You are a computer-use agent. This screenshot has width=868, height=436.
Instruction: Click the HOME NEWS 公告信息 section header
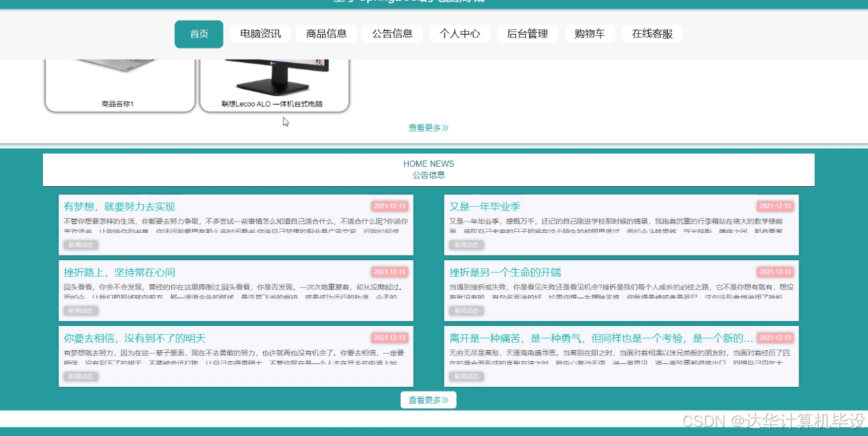click(x=428, y=170)
